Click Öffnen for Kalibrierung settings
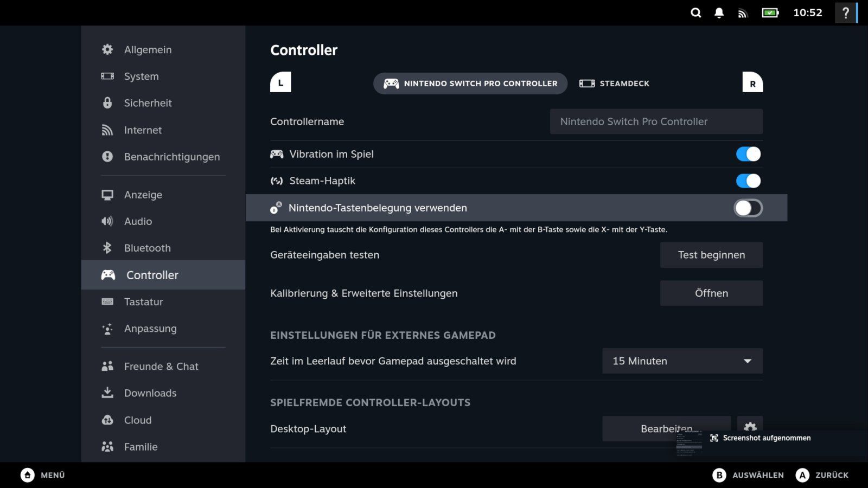This screenshot has width=868, height=488. [711, 293]
